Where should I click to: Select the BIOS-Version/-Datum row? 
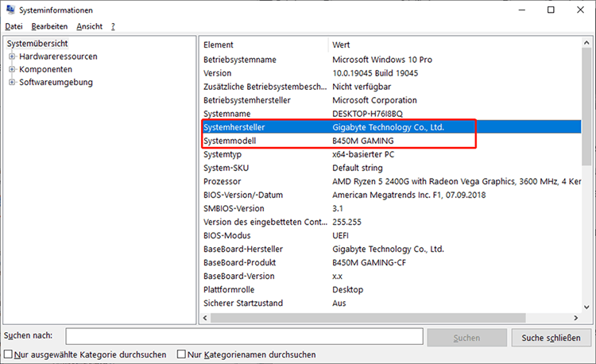point(391,195)
